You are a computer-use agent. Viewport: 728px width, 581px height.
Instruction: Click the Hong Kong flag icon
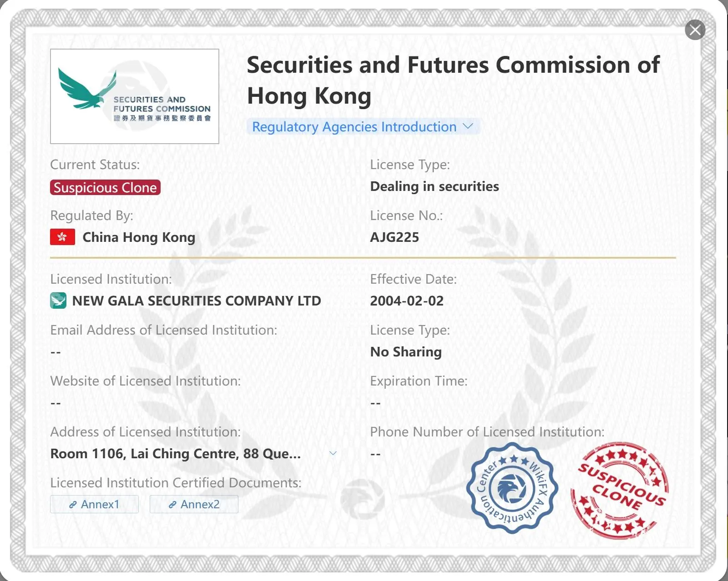[x=62, y=237]
